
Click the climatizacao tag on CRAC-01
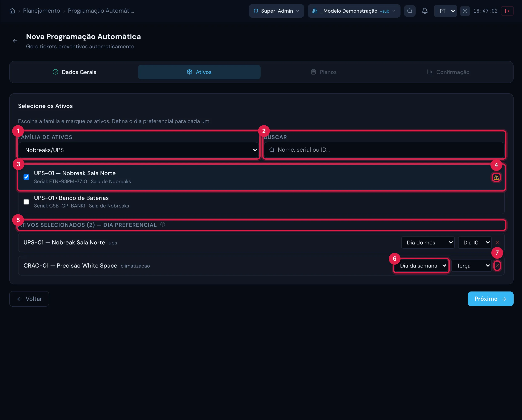tap(135, 266)
